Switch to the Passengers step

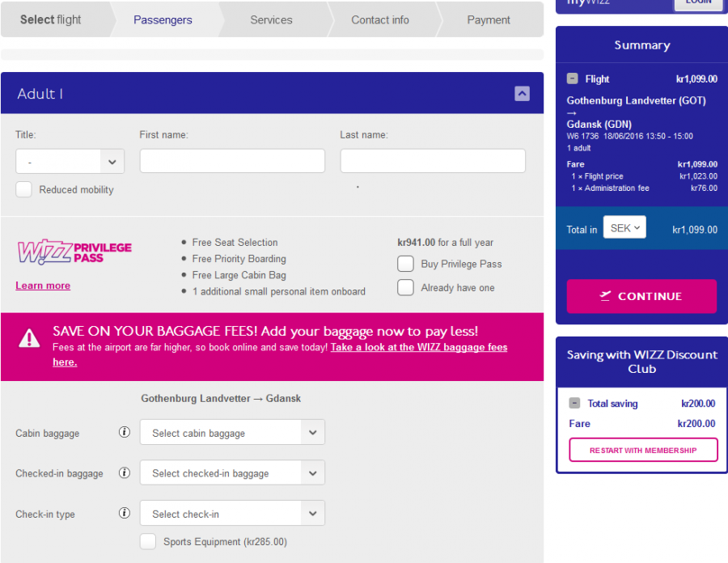coord(163,19)
